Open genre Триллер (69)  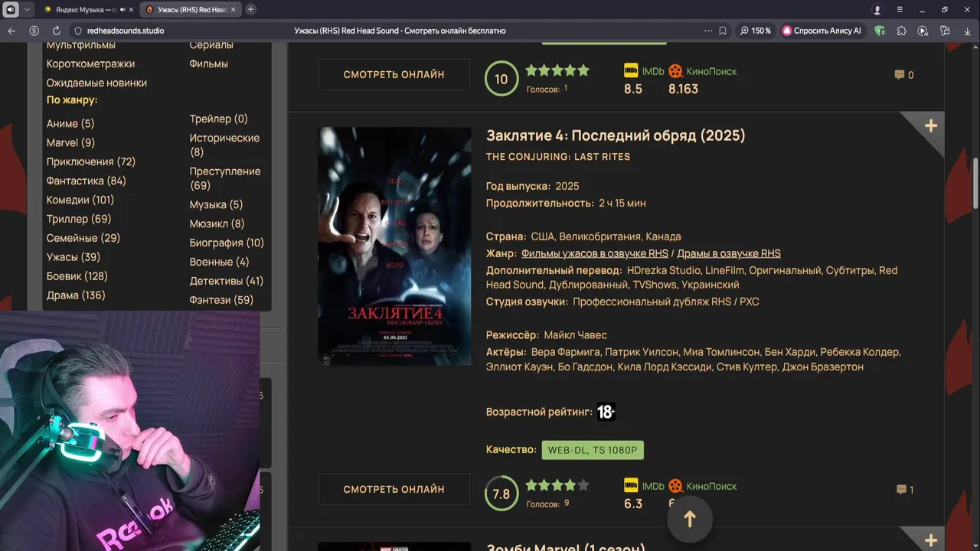(x=79, y=219)
